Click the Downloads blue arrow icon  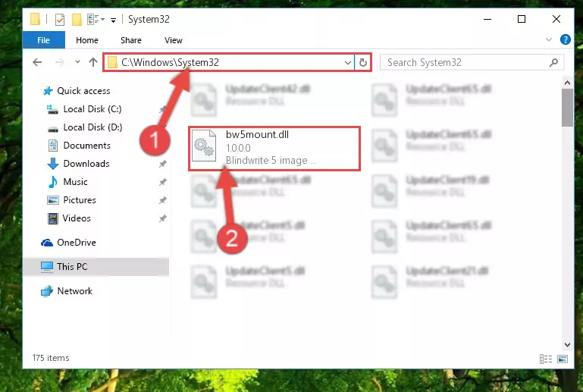53,164
